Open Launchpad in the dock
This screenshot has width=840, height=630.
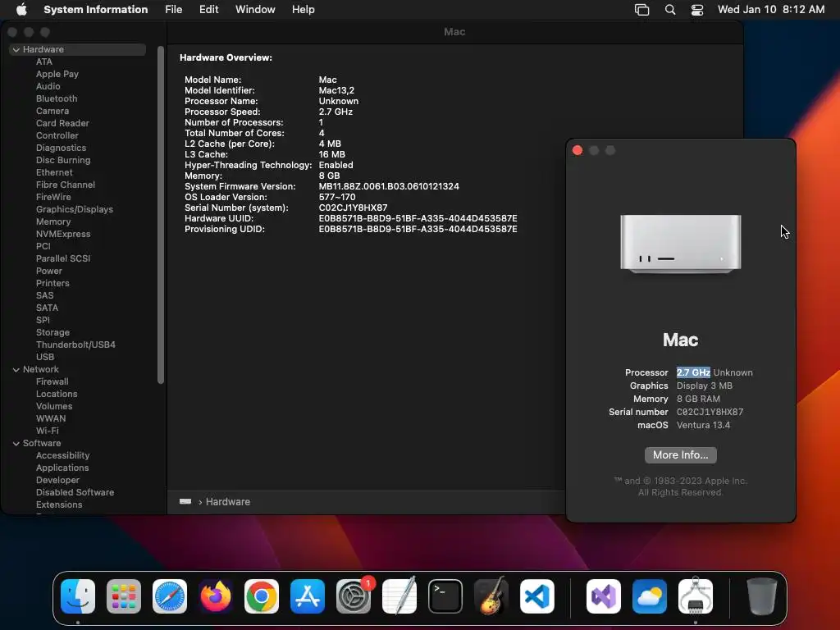point(124,596)
